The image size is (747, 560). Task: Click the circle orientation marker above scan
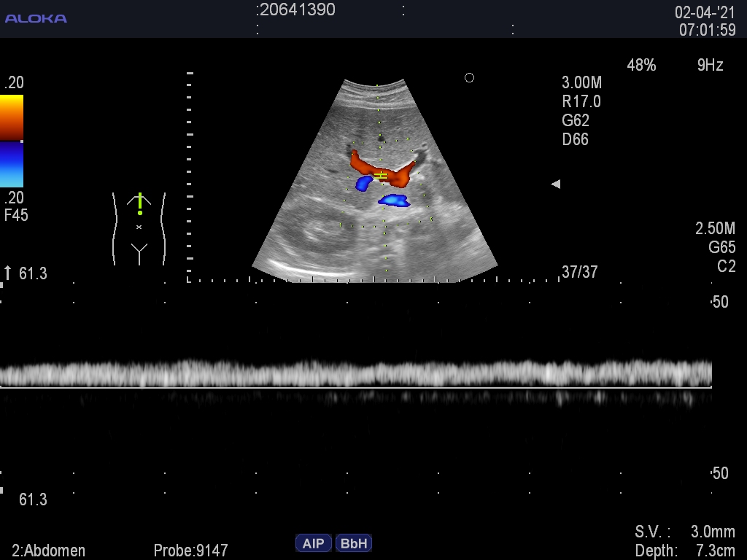coord(469,78)
